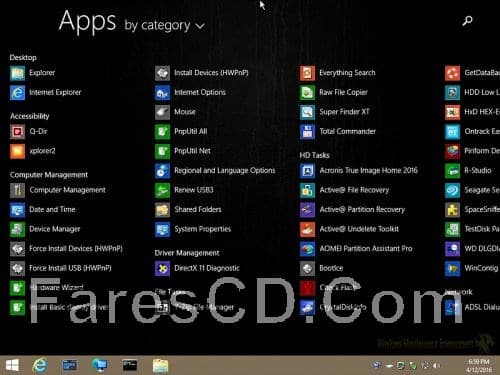This screenshot has width=500, height=375.
Task: Open Internet Options icon
Action: pyautogui.click(x=162, y=93)
